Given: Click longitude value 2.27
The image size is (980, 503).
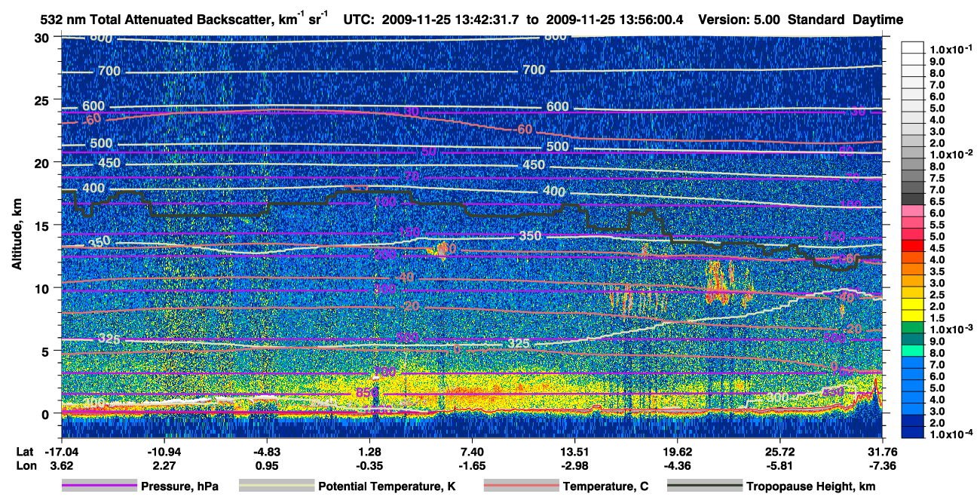Looking at the screenshot, I should (164, 465).
